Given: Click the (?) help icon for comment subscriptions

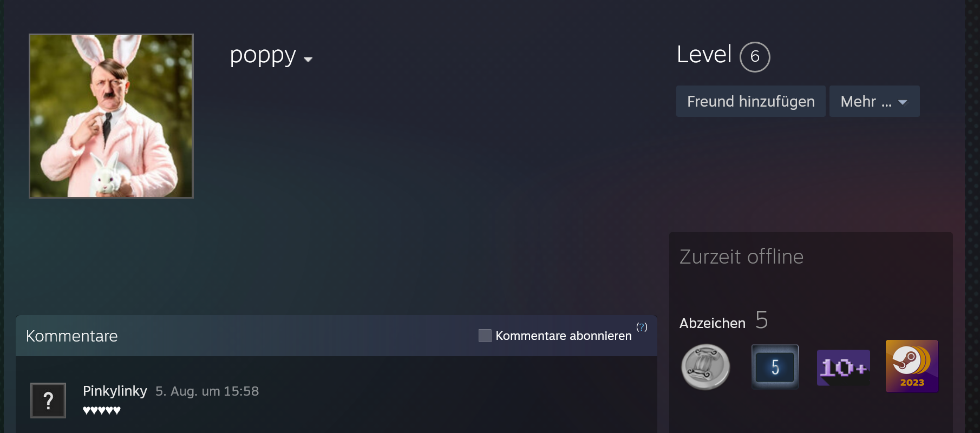Looking at the screenshot, I should [x=642, y=327].
